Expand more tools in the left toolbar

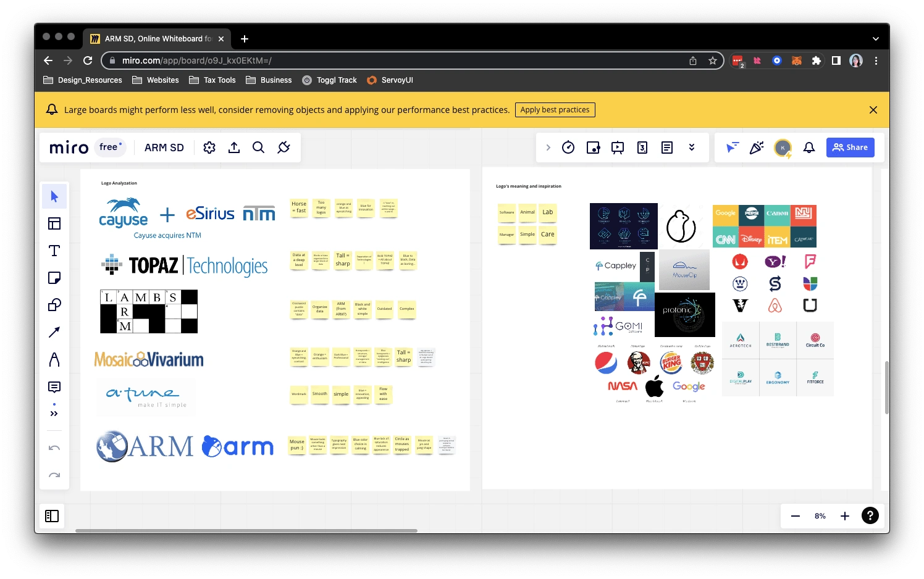(x=54, y=414)
